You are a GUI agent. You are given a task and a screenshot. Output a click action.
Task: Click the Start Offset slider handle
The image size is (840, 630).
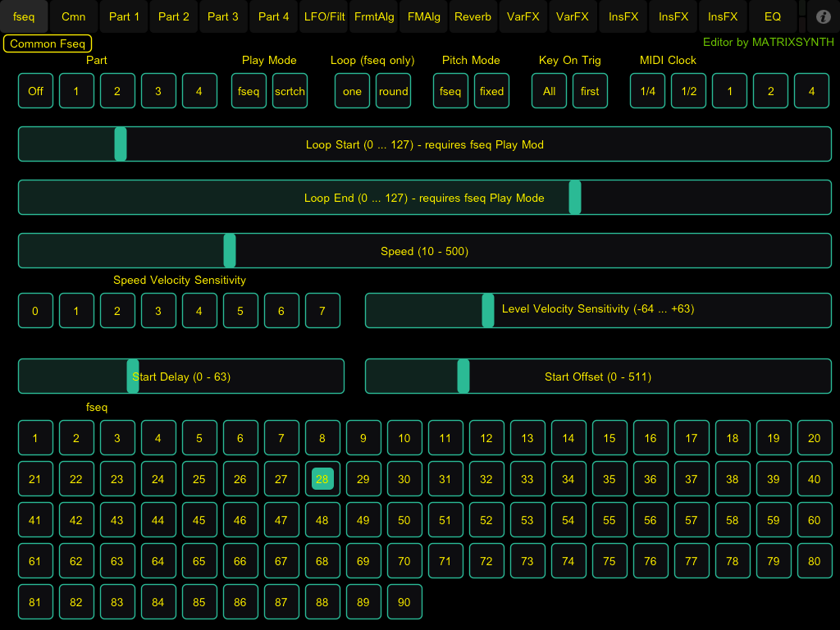tap(463, 377)
